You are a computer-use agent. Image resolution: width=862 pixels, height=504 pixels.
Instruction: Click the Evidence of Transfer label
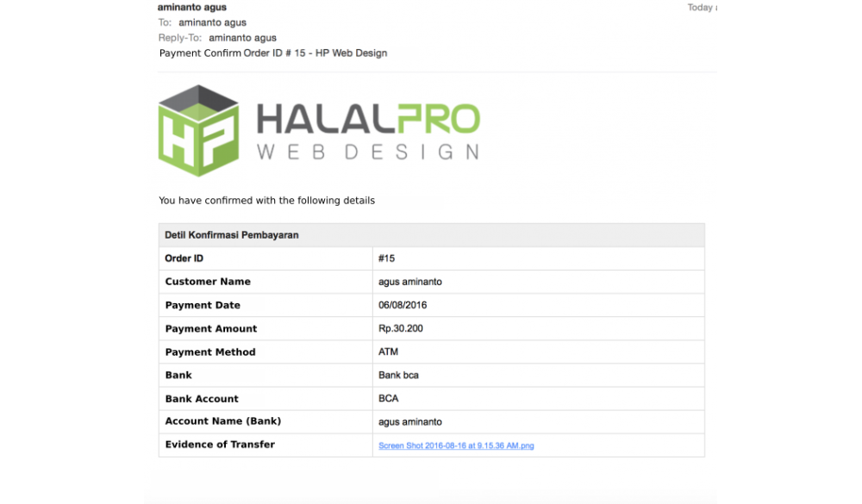pyautogui.click(x=220, y=445)
